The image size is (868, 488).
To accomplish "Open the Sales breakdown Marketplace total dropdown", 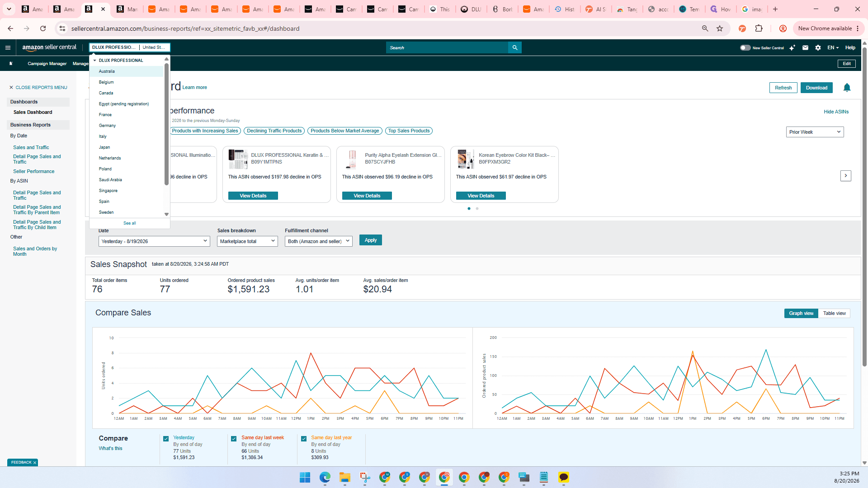I will click(x=247, y=241).
